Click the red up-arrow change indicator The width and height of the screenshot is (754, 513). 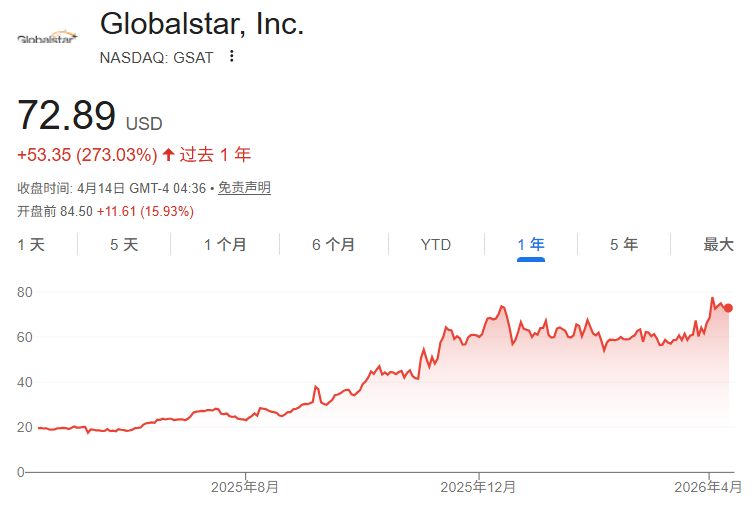[x=168, y=155]
